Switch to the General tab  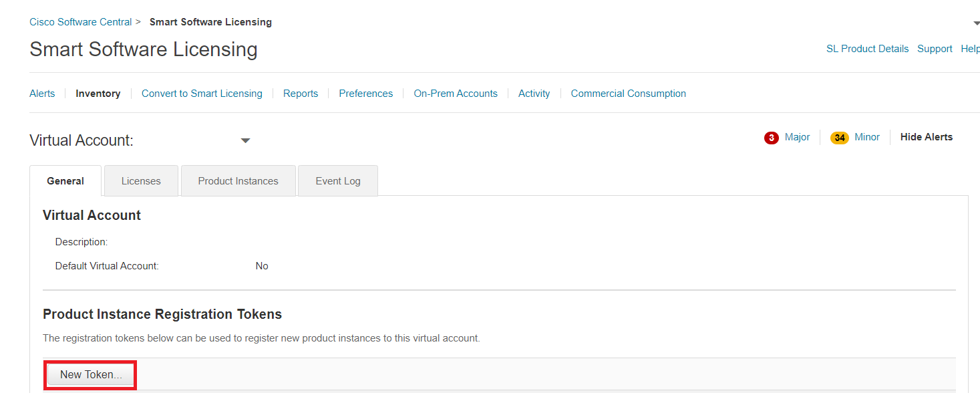(x=65, y=181)
